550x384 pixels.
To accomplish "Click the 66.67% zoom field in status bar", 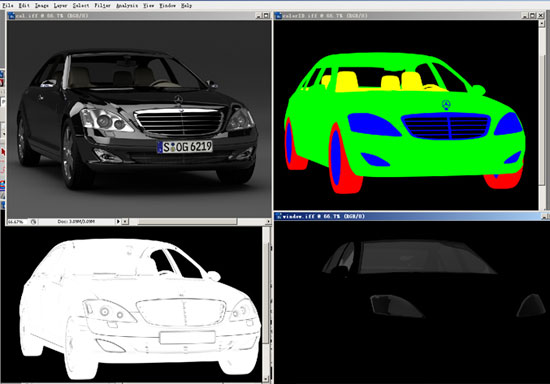I will click(x=16, y=222).
